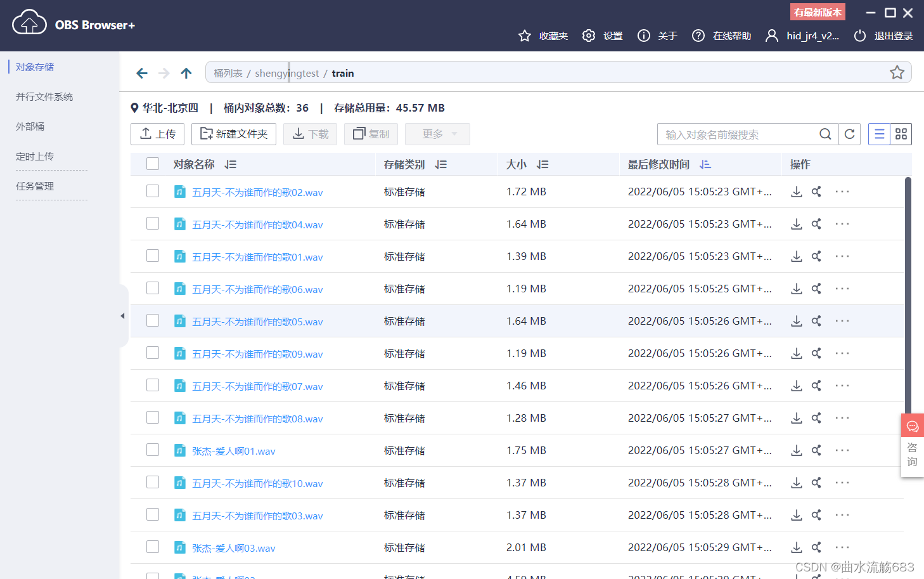Open file 五月天-不为谁而作的歌07.wav

tap(257, 387)
